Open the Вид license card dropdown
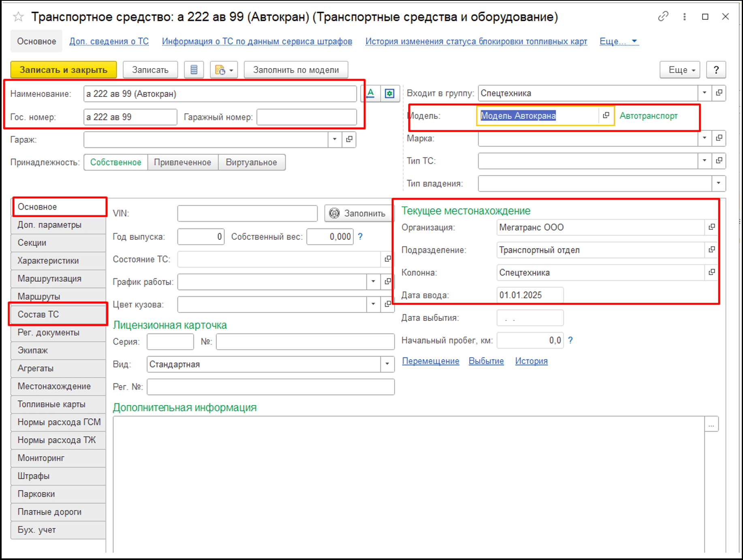743x560 pixels. coord(387,364)
